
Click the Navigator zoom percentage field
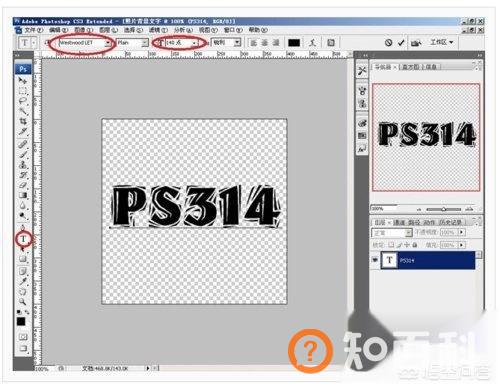[383, 209]
